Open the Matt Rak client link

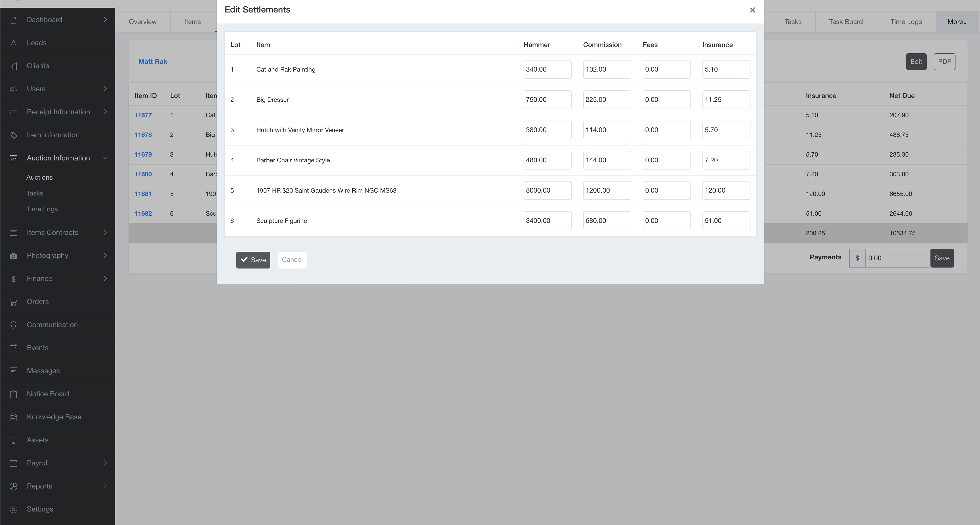click(x=153, y=61)
